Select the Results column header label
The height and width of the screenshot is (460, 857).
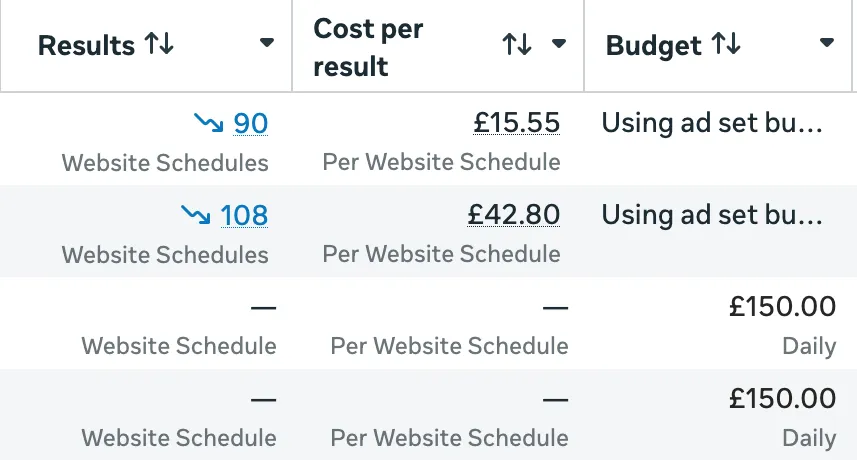[86, 45]
